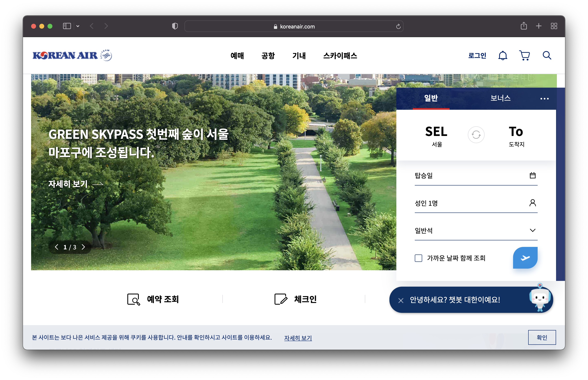Image resolution: width=588 pixels, height=380 pixels.
Task: Reload the page in address bar
Action: pos(398,26)
